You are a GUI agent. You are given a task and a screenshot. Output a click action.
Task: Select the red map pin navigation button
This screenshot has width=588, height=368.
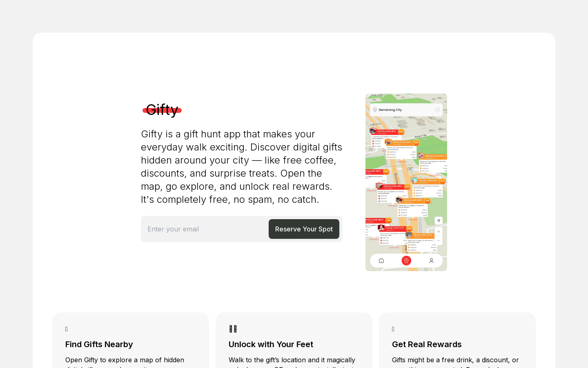click(406, 261)
